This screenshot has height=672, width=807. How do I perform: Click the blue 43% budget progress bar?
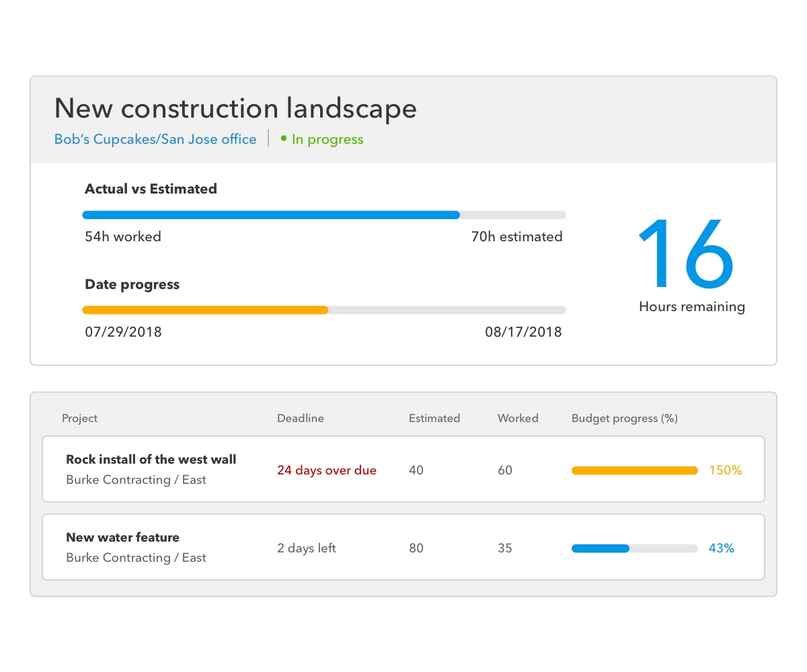pyautogui.click(x=601, y=548)
